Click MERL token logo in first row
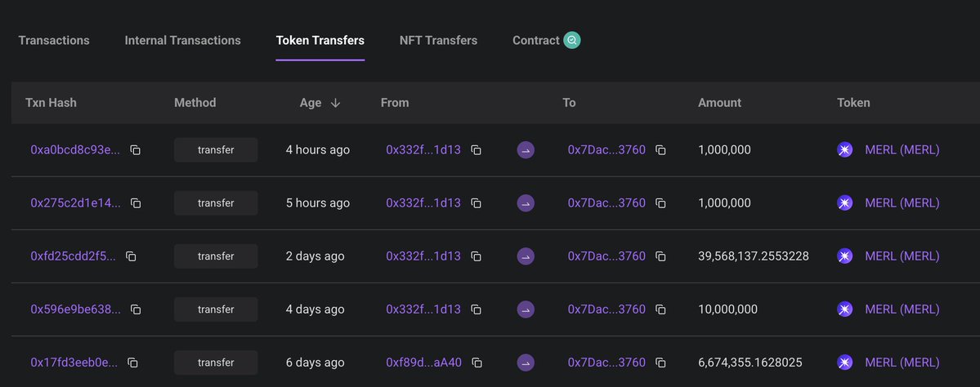The width and height of the screenshot is (980, 387). click(x=845, y=150)
